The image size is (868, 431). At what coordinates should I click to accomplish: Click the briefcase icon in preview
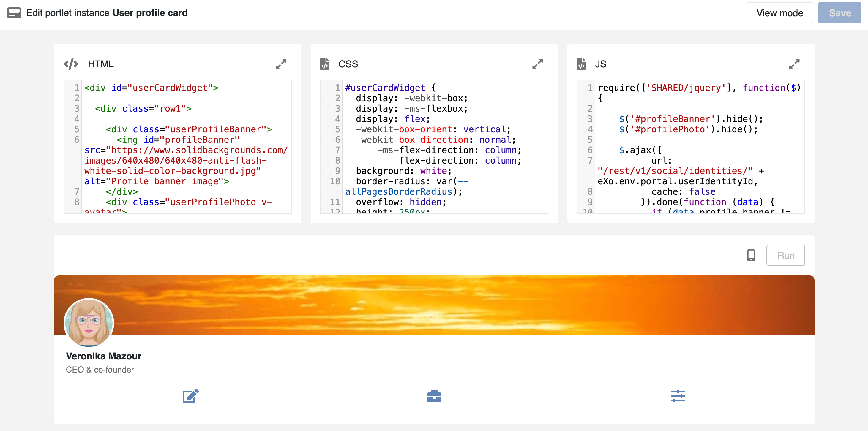(x=434, y=396)
